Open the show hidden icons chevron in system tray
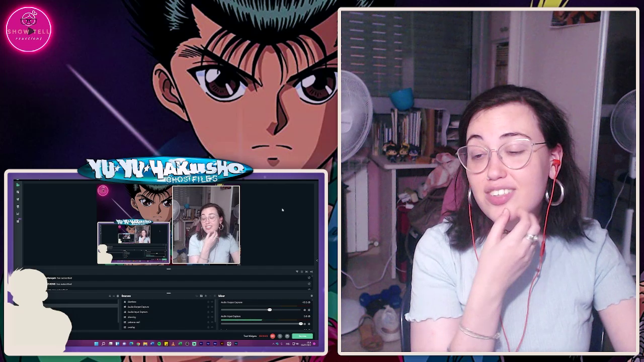644x362 pixels. pos(273,343)
